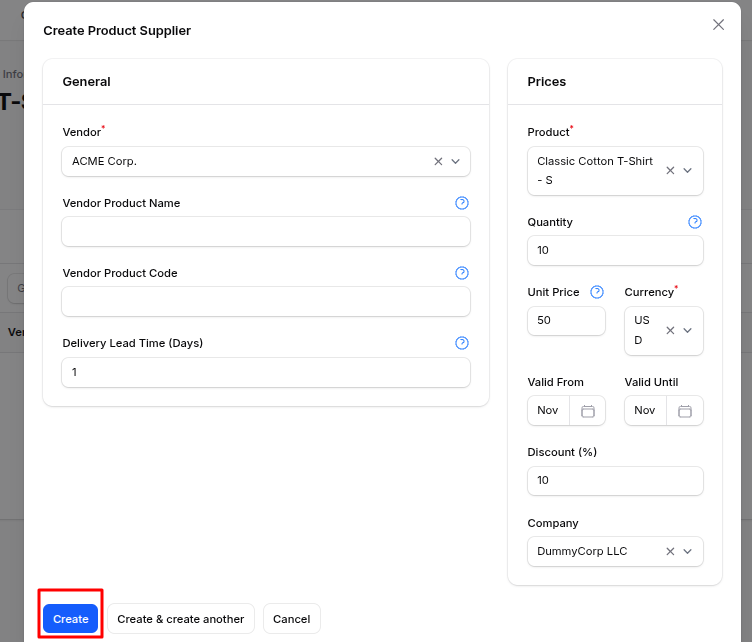The height and width of the screenshot is (642, 752).
Task: Click the Unit Price help icon
Action: tap(597, 292)
